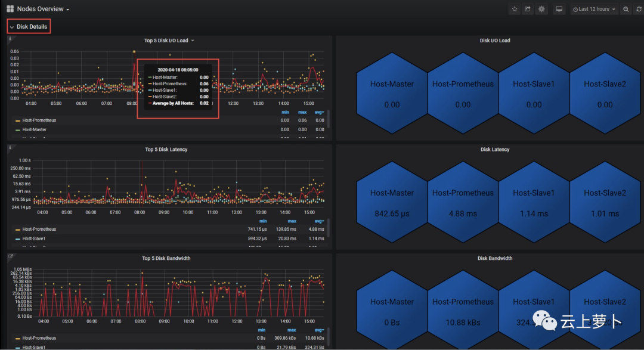Refresh the dashboard
The width and height of the screenshot is (644, 350).
coord(639,9)
